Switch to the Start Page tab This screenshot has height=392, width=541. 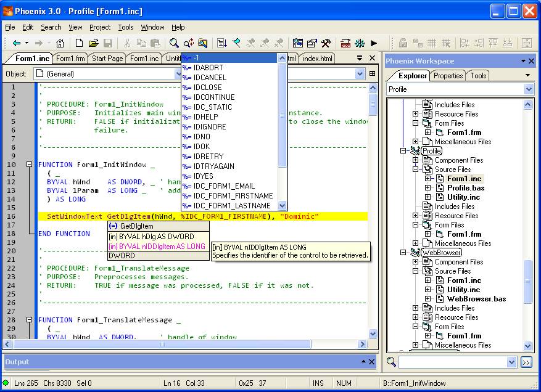(x=107, y=59)
